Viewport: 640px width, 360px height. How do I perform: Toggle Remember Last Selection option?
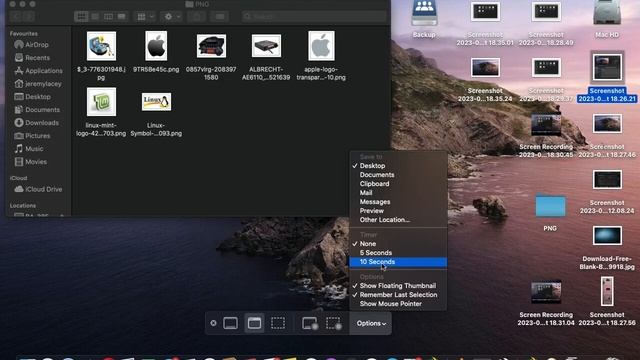[x=398, y=295]
